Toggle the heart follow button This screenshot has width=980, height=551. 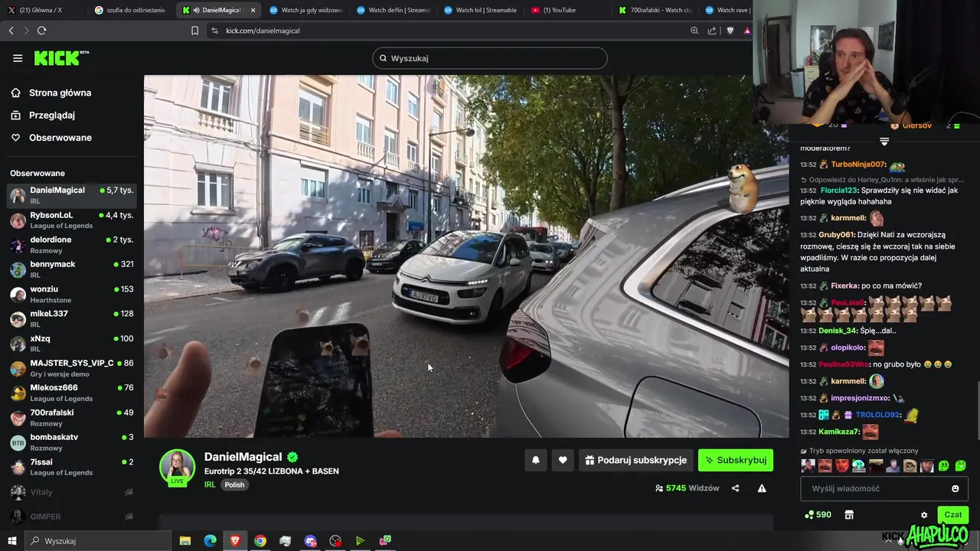(x=563, y=460)
